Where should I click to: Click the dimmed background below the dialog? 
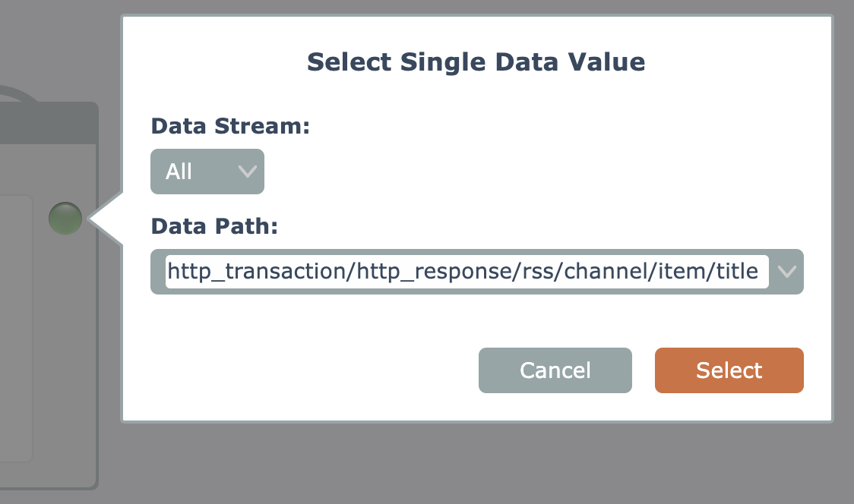point(456,465)
